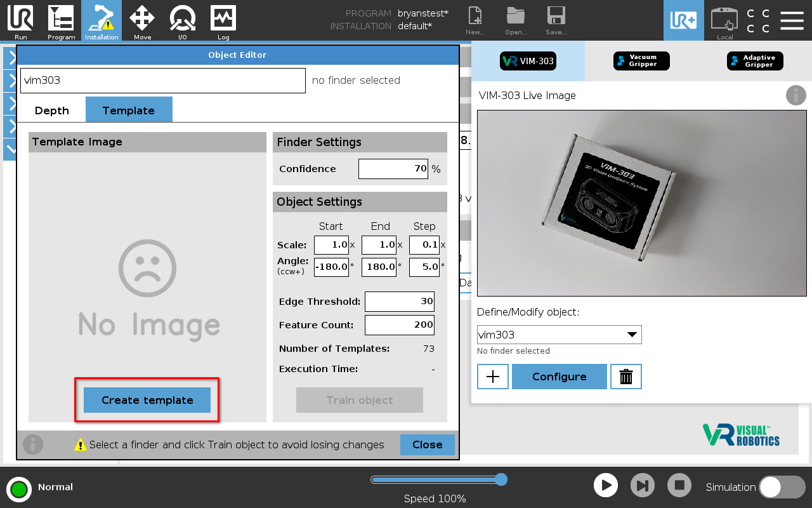Image resolution: width=812 pixels, height=508 pixels.
Task: Select the Vacuum Gripper tab
Action: point(641,61)
